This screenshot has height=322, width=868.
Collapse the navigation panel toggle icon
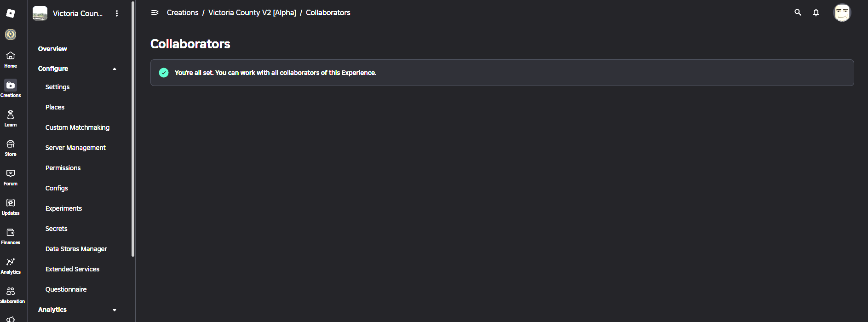coord(155,12)
